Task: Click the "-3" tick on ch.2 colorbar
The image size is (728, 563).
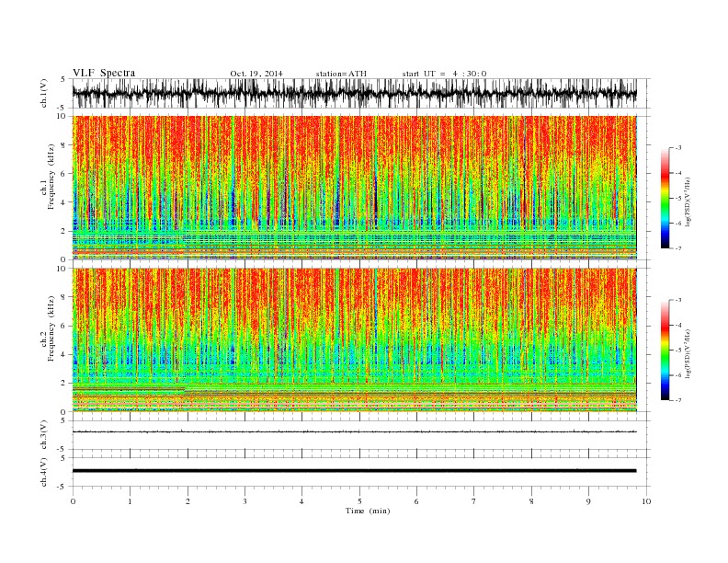Action: pos(677,300)
